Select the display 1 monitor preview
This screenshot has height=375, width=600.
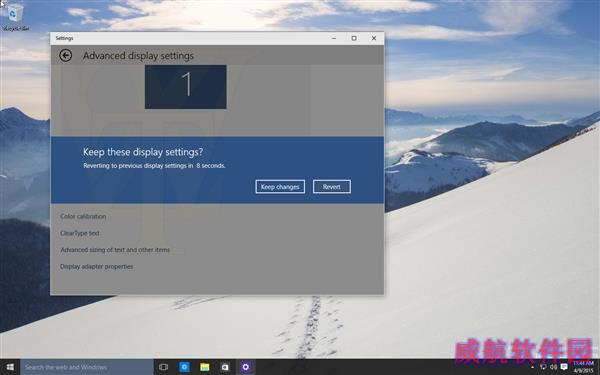coord(186,87)
